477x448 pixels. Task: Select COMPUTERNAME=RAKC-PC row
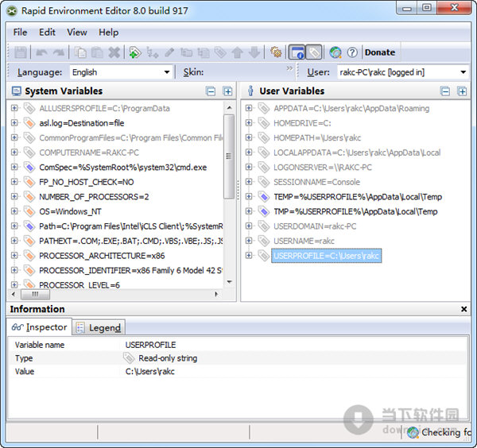(89, 153)
